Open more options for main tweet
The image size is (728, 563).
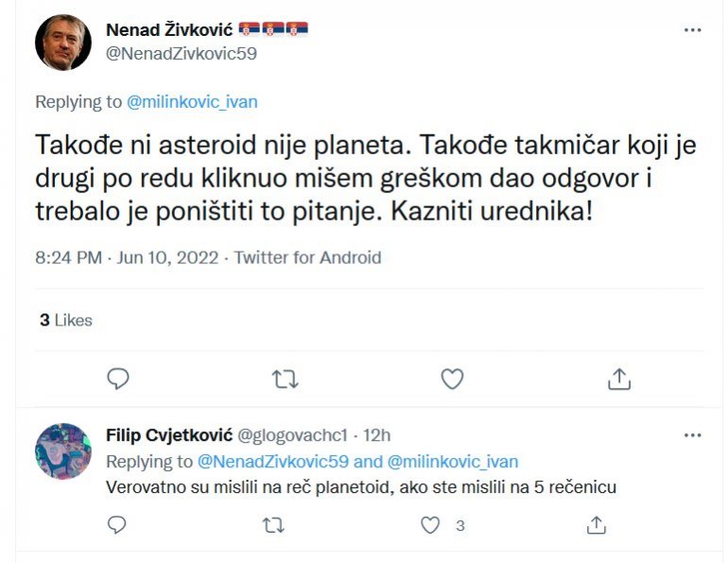pyautogui.click(x=693, y=29)
